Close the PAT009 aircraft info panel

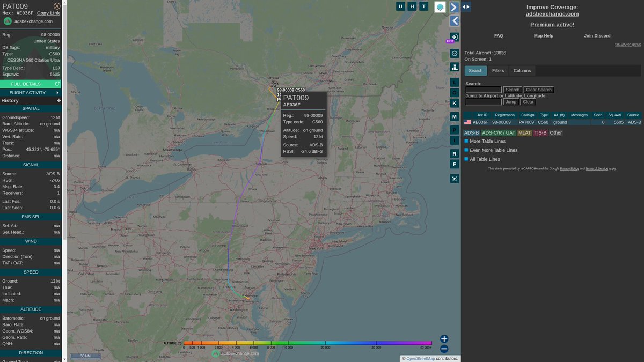57,6
